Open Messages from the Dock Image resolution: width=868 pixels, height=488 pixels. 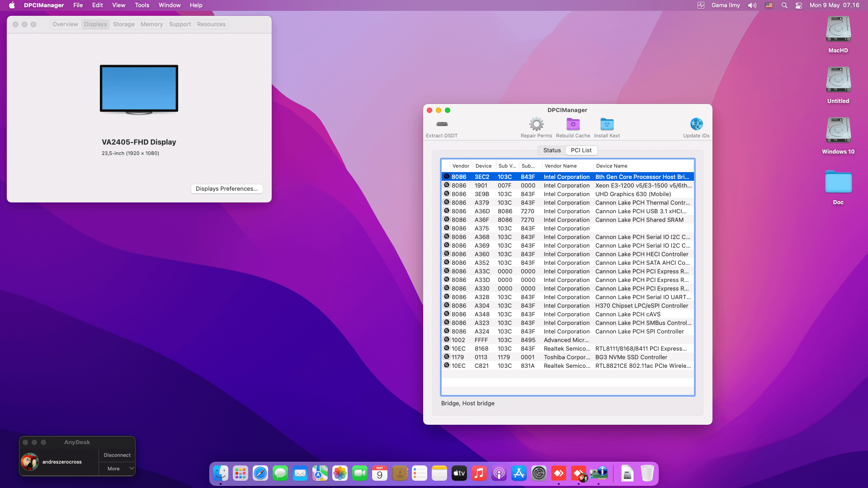point(280,473)
